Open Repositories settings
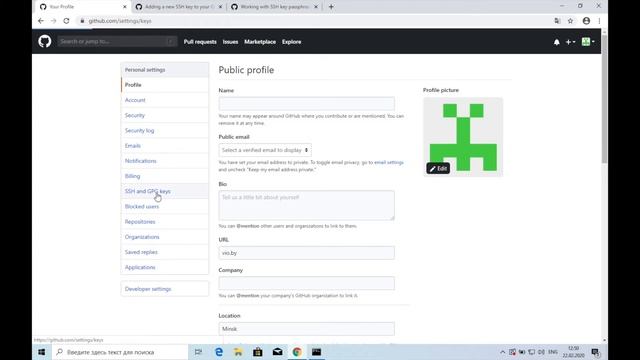The width and height of the screenshot is (640, 360). [x=165, y=222]
